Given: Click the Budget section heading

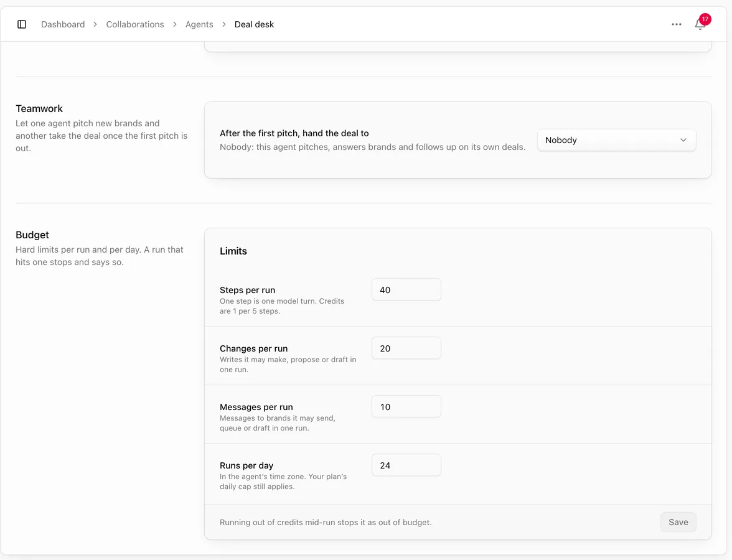Looking at the screenshot, I should coord(32,235).
